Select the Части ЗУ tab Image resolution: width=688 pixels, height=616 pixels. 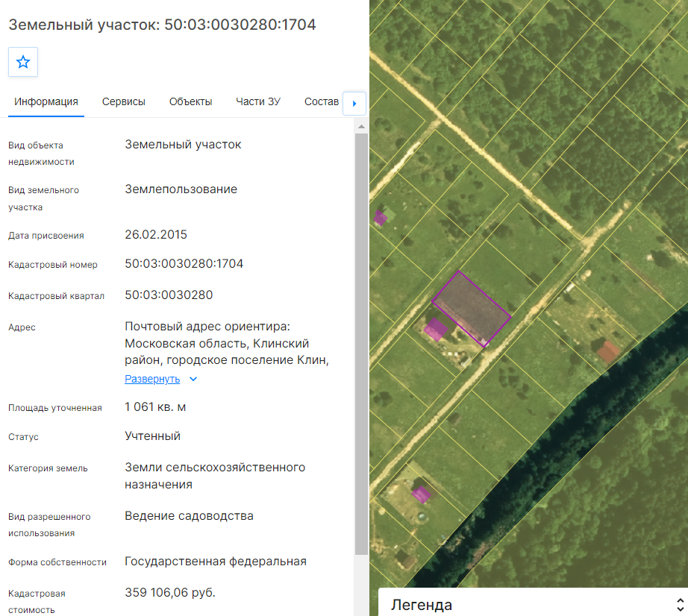coord(258,101)
